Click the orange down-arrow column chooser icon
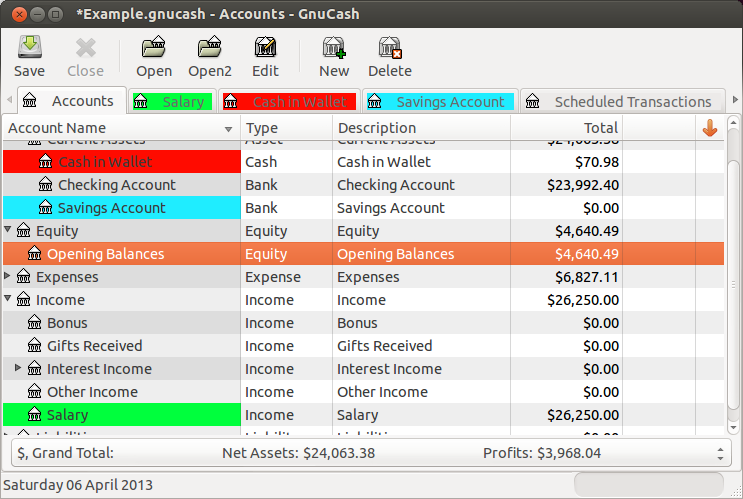 (709, 128)
